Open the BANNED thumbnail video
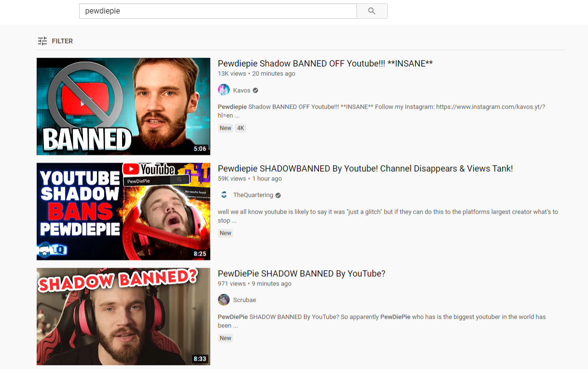 click(x=123, y=107)
